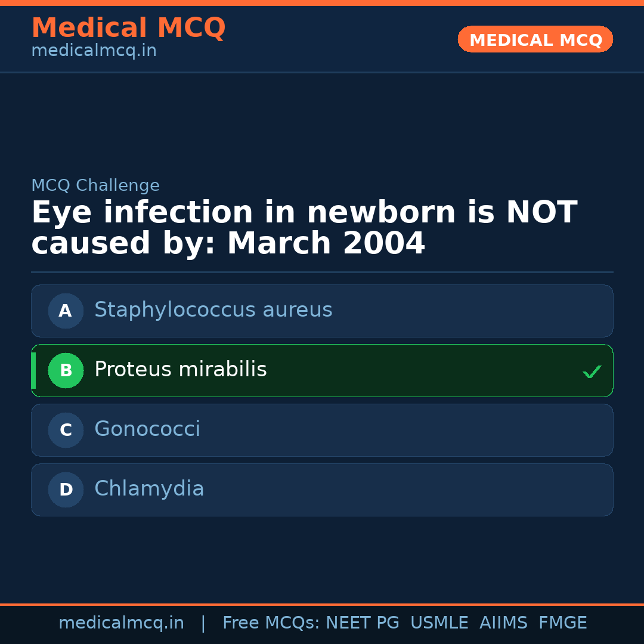The image size is (644, 644).
Task: Click FMGE in the footer
Action: pos(562,623)
